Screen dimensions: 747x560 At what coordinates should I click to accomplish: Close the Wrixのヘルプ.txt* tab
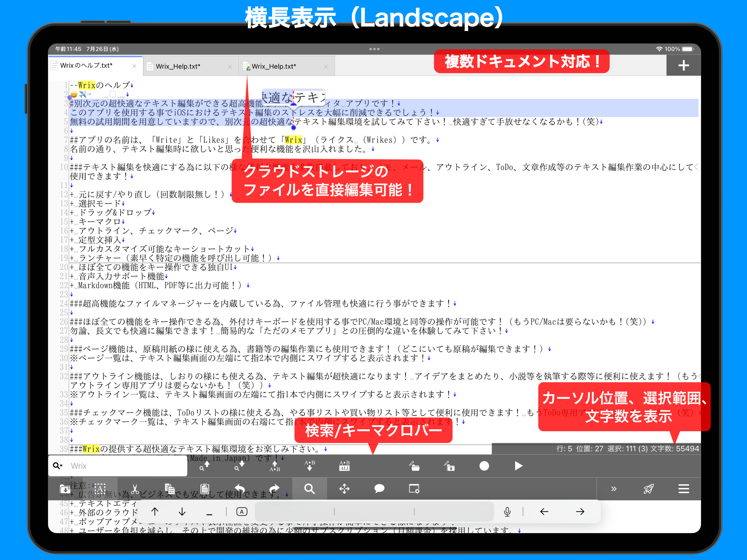click(x=135, y=66)
